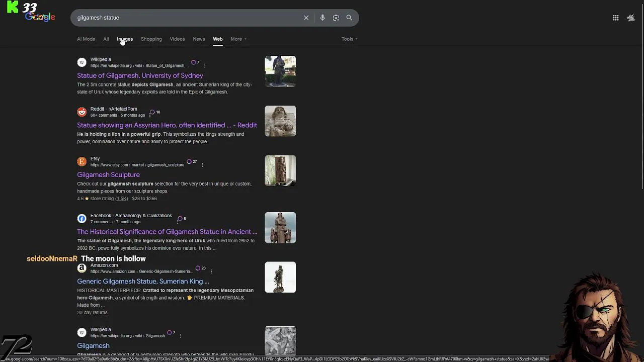Open the Gilgamesh Sculpture Etsy link

tap(108, 174)
